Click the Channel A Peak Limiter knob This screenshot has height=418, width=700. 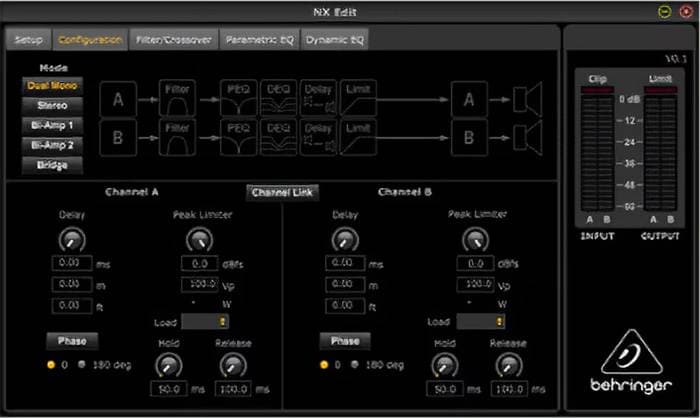[x=200, y=240]
